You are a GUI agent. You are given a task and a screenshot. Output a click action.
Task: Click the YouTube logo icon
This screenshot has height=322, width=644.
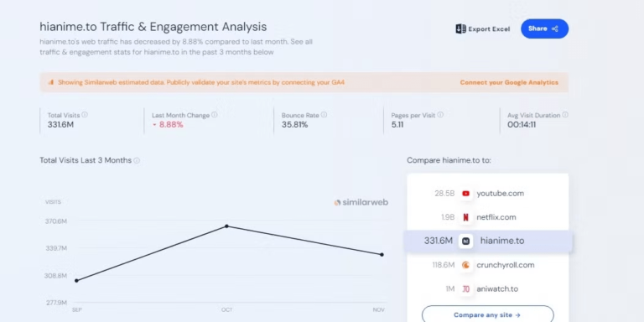coord(465,194)
